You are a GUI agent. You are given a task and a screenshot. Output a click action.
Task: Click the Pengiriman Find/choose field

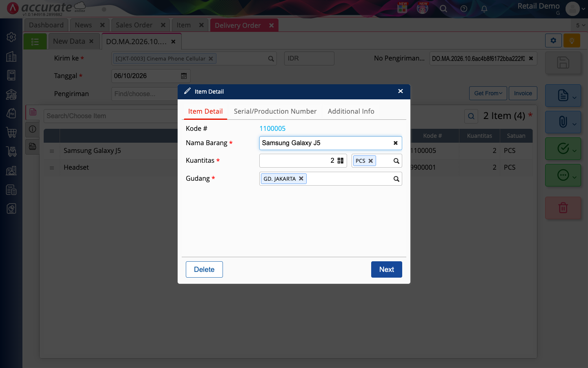point(145,94)
